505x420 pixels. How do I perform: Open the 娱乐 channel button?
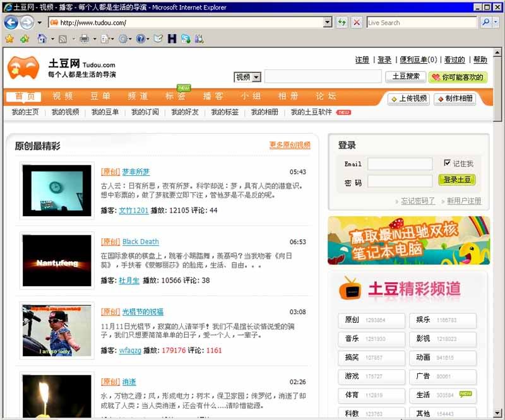coord(443,320)
